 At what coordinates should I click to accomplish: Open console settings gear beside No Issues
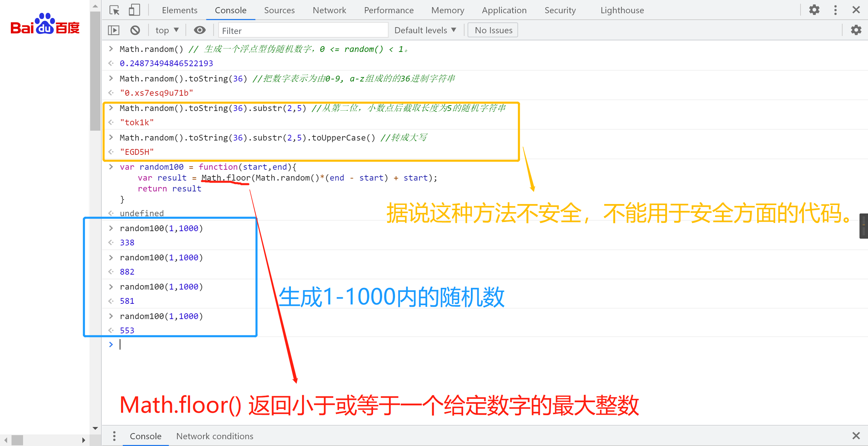pyautogui.click(x=856, y=31)
